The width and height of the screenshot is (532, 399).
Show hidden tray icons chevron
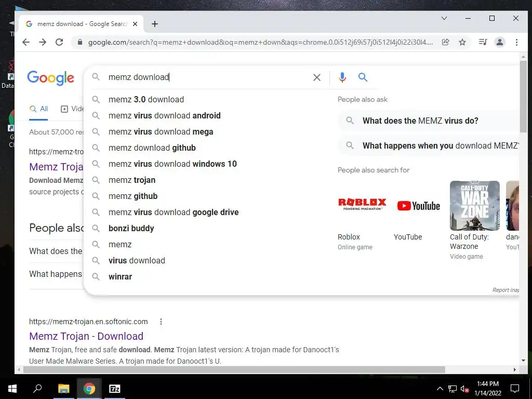click(440, 389)
